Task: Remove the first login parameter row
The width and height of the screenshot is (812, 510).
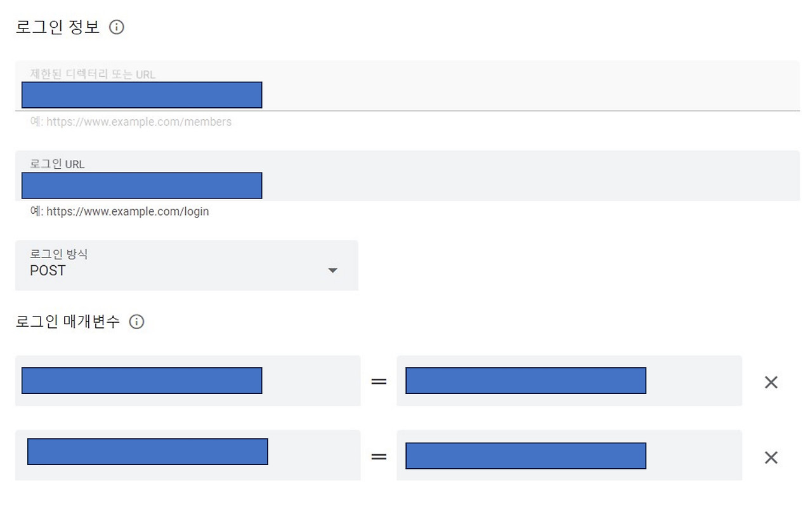Action: point(771,382)
